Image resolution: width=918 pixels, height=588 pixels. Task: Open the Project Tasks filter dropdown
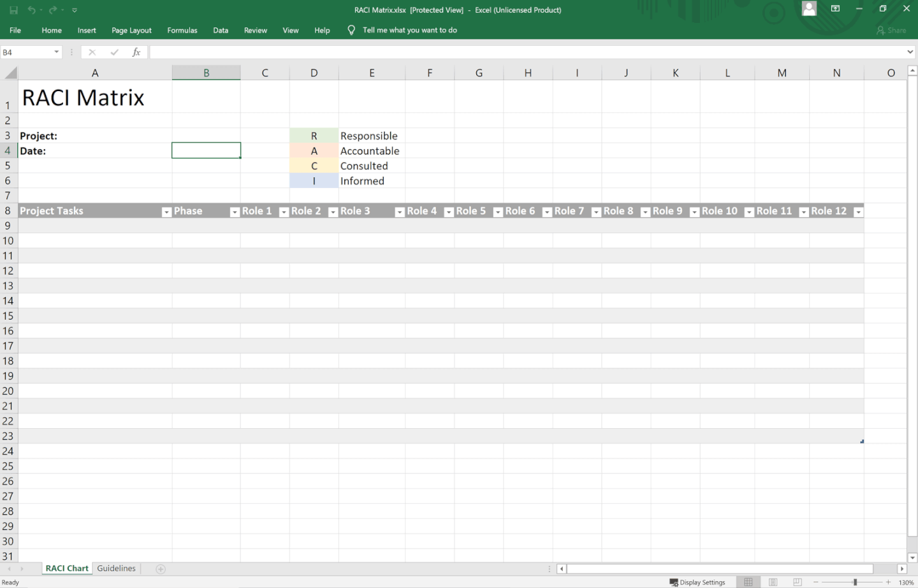click(x=166, y=212)
